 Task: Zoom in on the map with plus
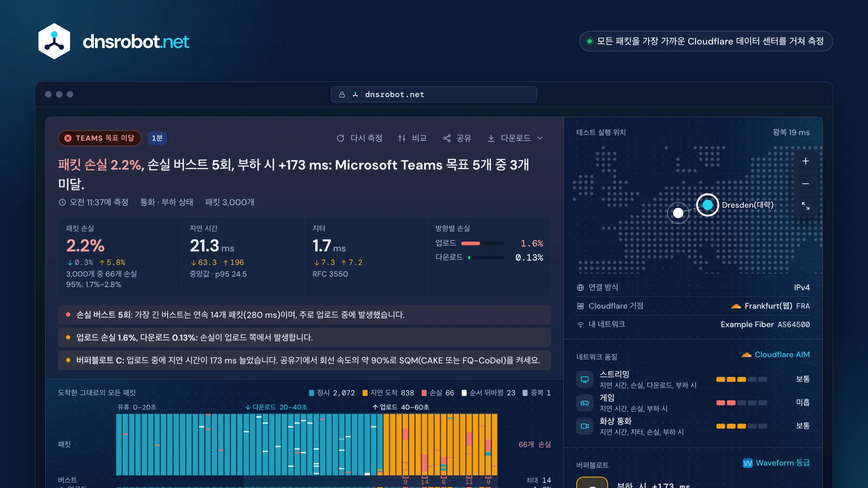(806, 161)
